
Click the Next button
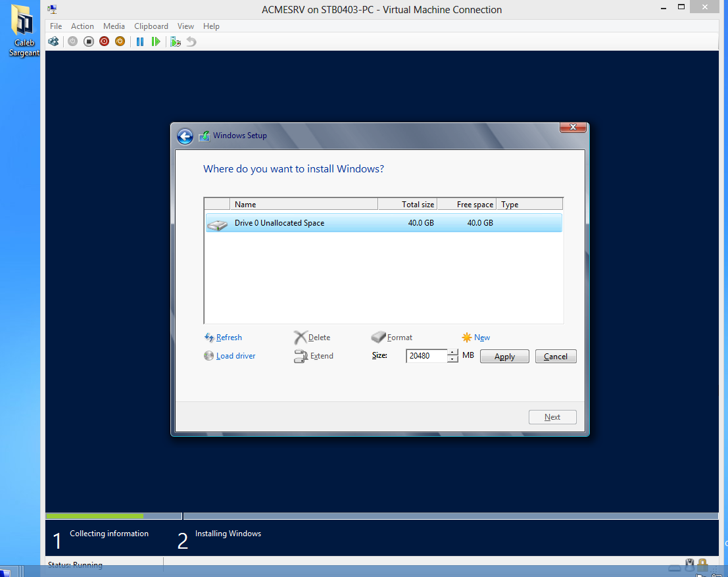point(552,416)
